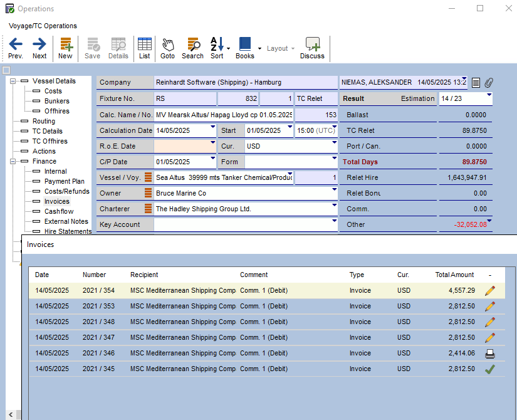Screen dimensions: 517x420
Task: Select TC Offhires in the tree
Action: point(50,141)
